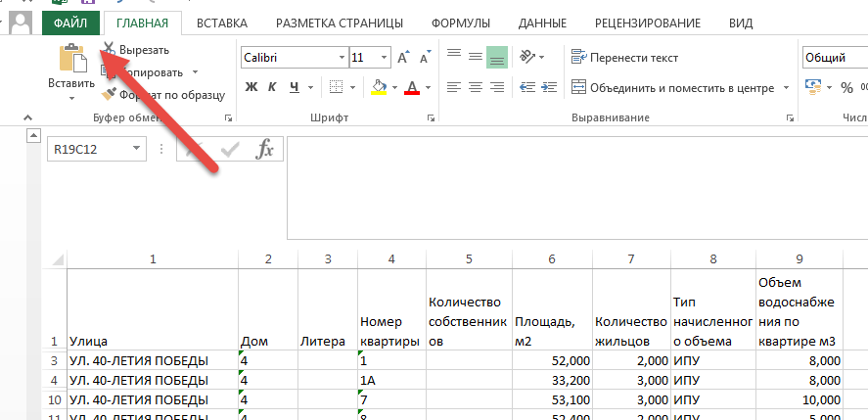Toggle Bold (Ж) formatting
Image resolution: width=868 pixels, height=420 pixels.
[x=251, y=87]
